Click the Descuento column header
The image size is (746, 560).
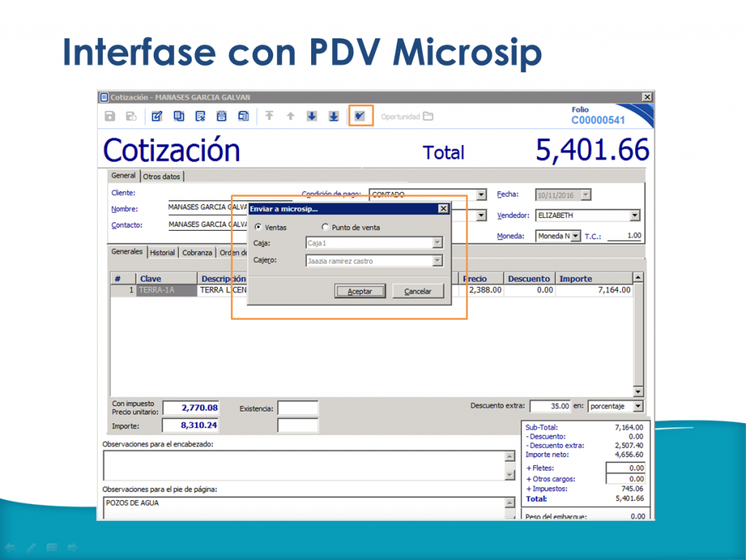[x=529, y=279]
